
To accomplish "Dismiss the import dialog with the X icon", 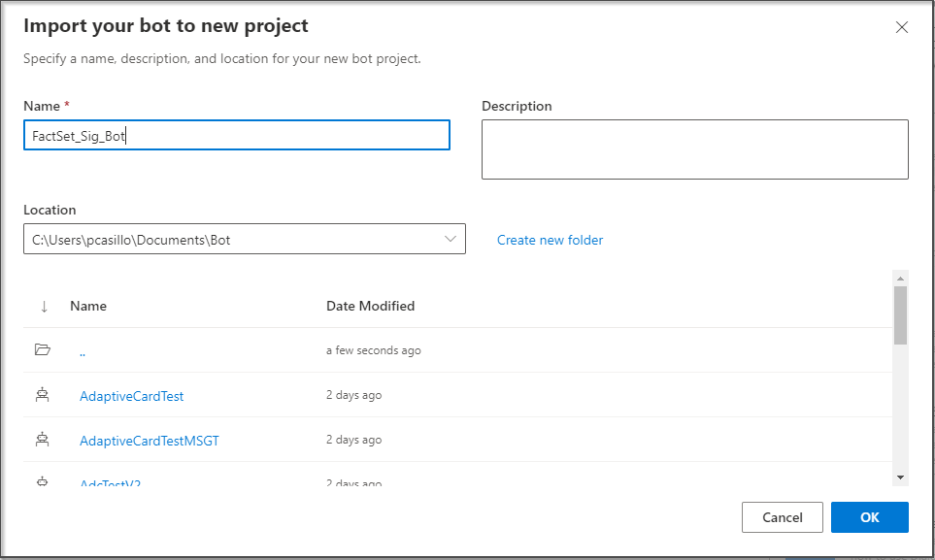I will click(x=901, y=27).
